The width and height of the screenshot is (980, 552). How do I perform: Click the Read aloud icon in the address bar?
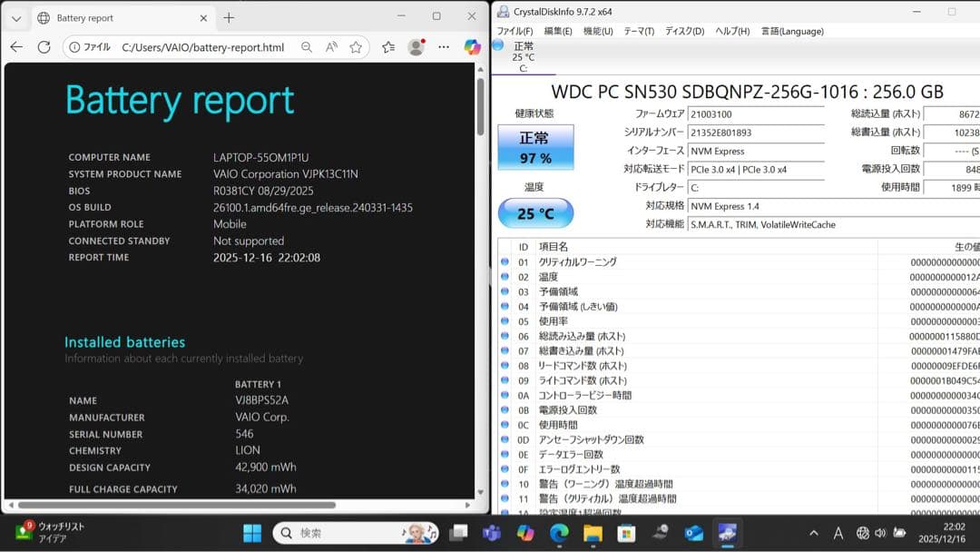(330, 47)
